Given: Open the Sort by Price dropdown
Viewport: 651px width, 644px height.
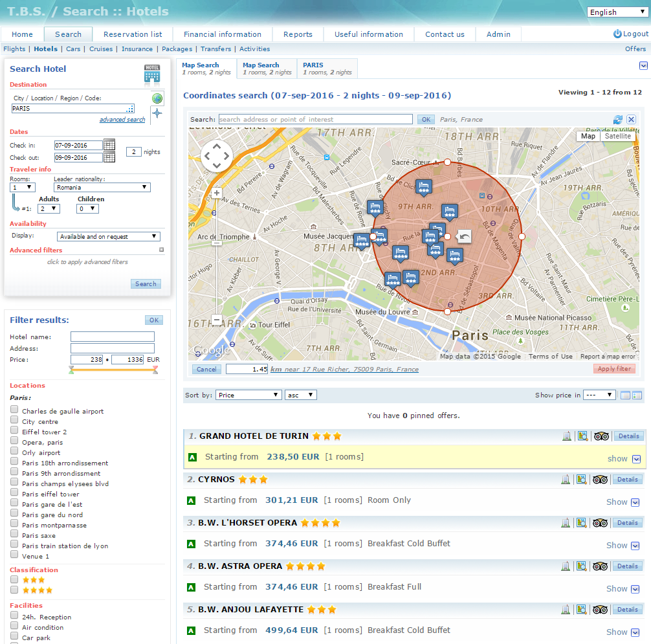Looking at the screenshot, I should [248, 395].
